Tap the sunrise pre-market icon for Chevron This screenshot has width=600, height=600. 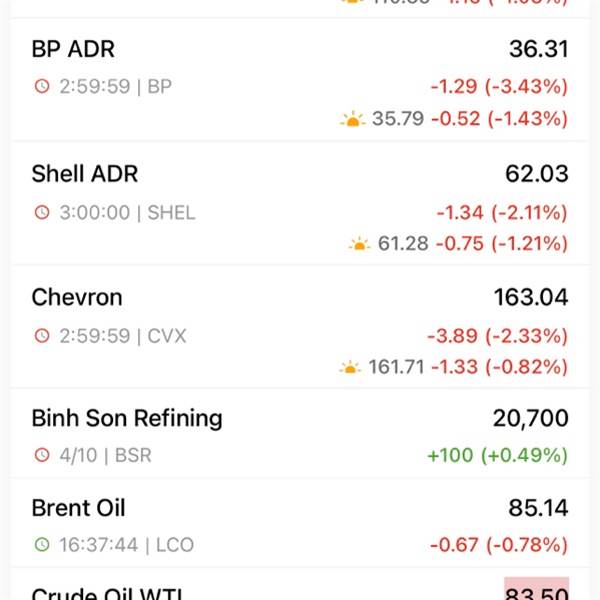tap(350, 367)
